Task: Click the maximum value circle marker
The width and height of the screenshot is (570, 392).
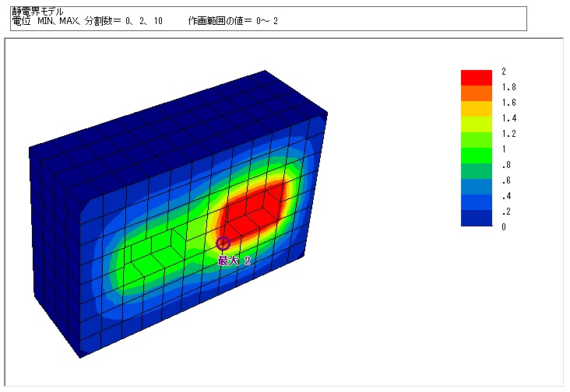Action: click(223, 243)
